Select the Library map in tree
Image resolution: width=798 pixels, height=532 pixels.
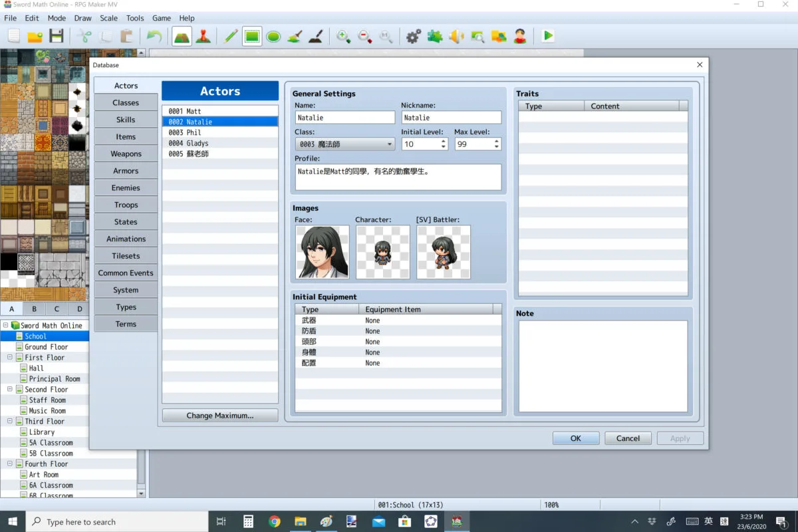point(42,432)
